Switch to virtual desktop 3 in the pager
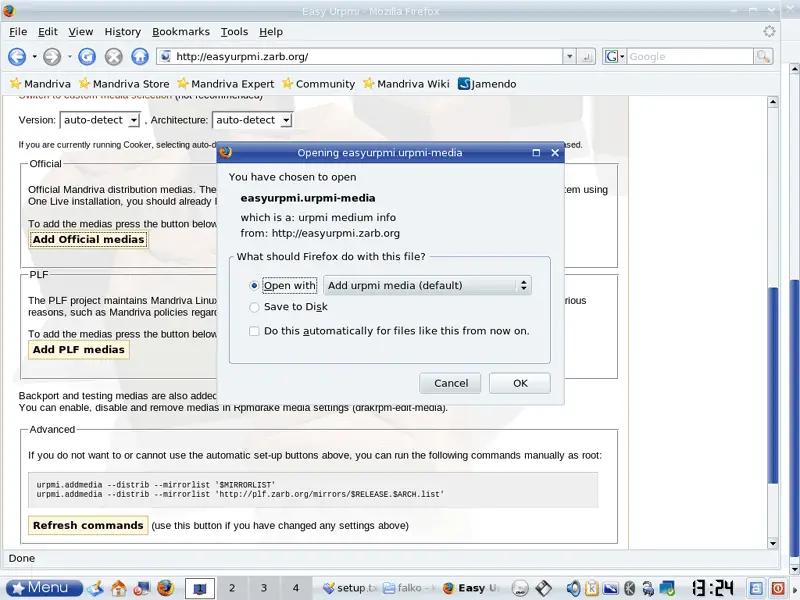This screenshot has width=800, height=600. pos(264,588)
